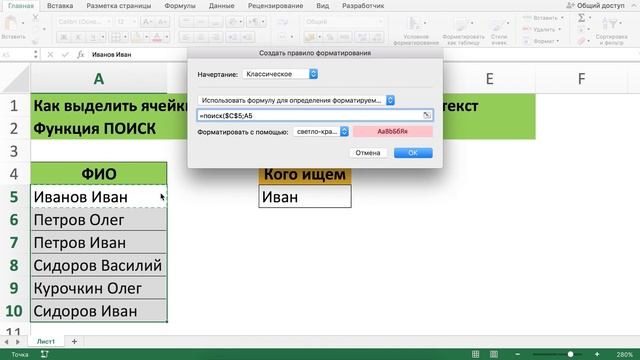The height and width of the screenshot is (360, 640).
Task: Click the confirm checkmark in formula bar
Action: (65, 54)
